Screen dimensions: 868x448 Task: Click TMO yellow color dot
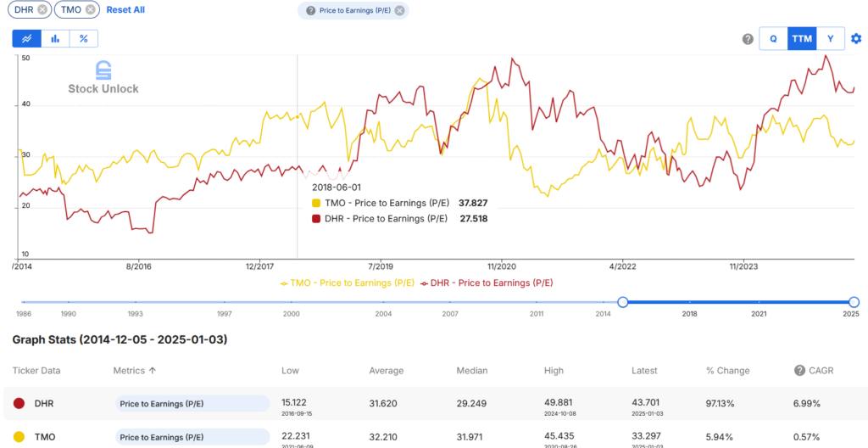click(19, 437)
